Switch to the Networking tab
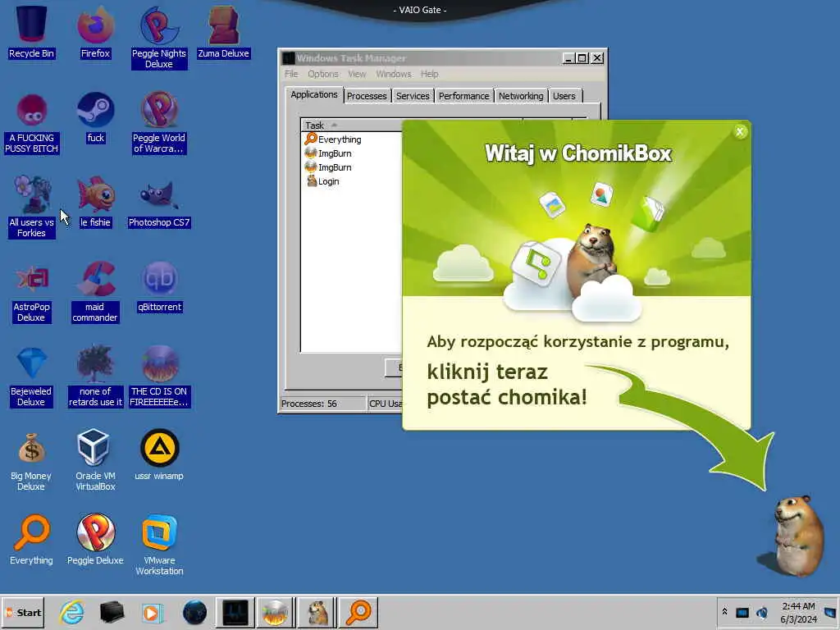 tap(521, 96)
